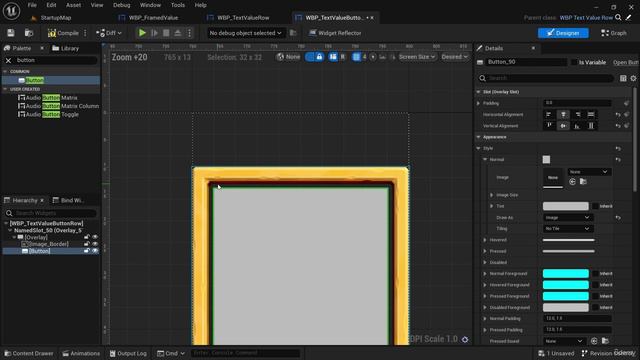The height and width of the screenshot is (360, 640).
Task: Set vertical alignment to bottom
Action: 577,126
